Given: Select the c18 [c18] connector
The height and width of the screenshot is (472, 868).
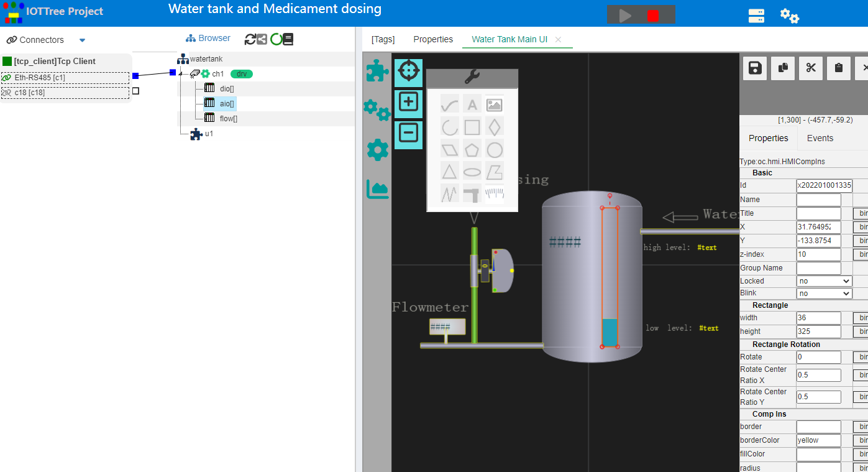Looking at the screenshot, I should (x=65, y=93).
